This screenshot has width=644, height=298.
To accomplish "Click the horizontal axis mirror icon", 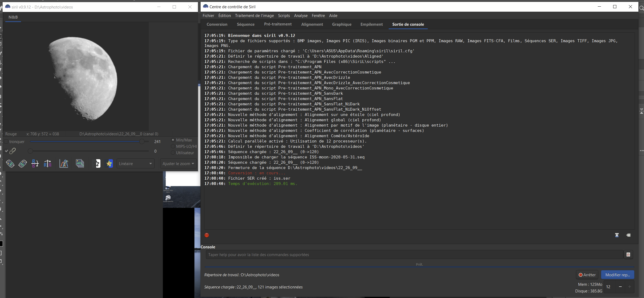I will (x=35, y=163).
